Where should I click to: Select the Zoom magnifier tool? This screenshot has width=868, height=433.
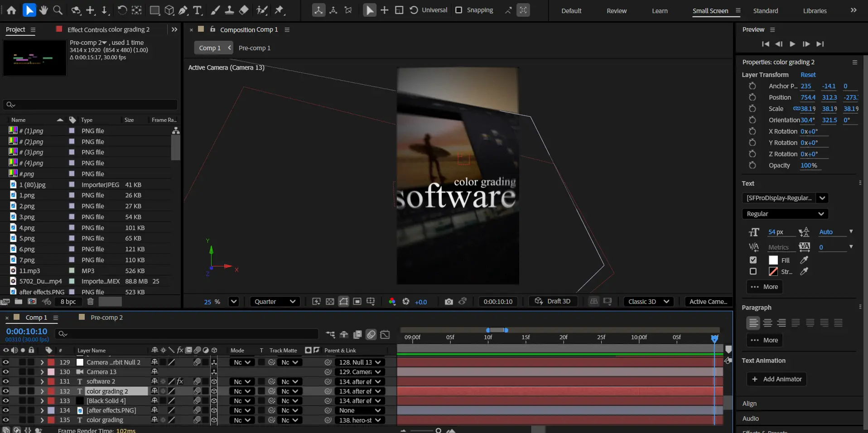pyautogui.click(x=58, y=10)
